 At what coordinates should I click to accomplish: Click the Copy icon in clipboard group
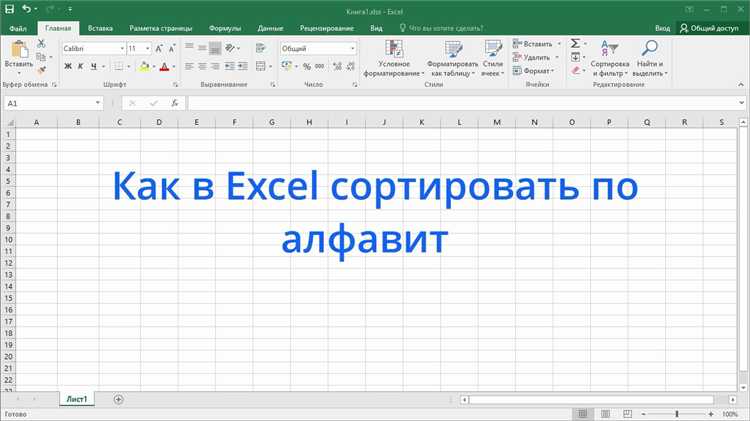(x=41, y=57)
